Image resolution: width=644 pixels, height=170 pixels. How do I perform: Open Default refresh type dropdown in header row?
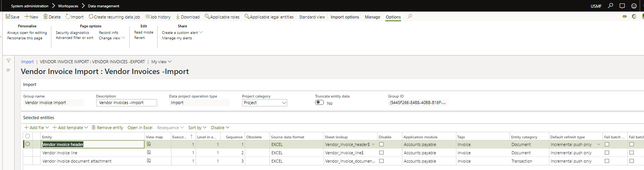[599, 145]
